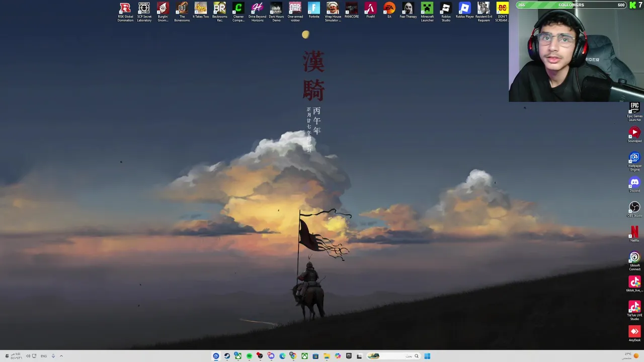This screenshot has height=362, width=644.
Task: Launch It Takes Two shortcut
Action: coord(200,11)
